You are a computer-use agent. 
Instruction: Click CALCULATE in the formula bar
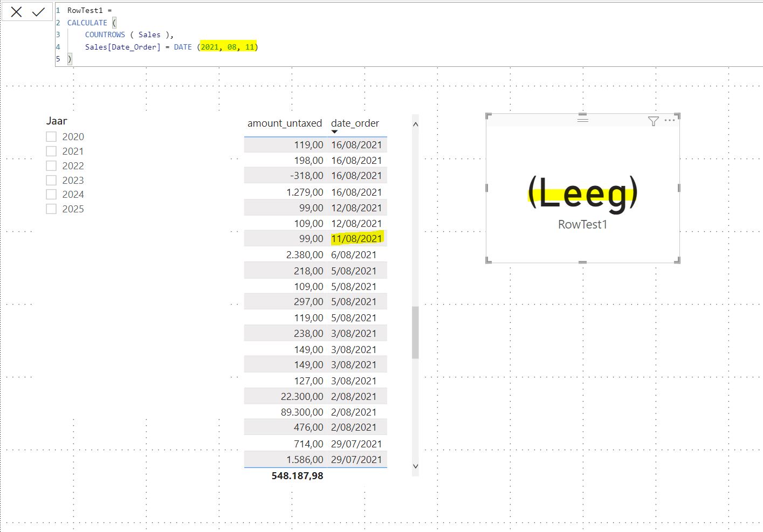click(87, 23)
